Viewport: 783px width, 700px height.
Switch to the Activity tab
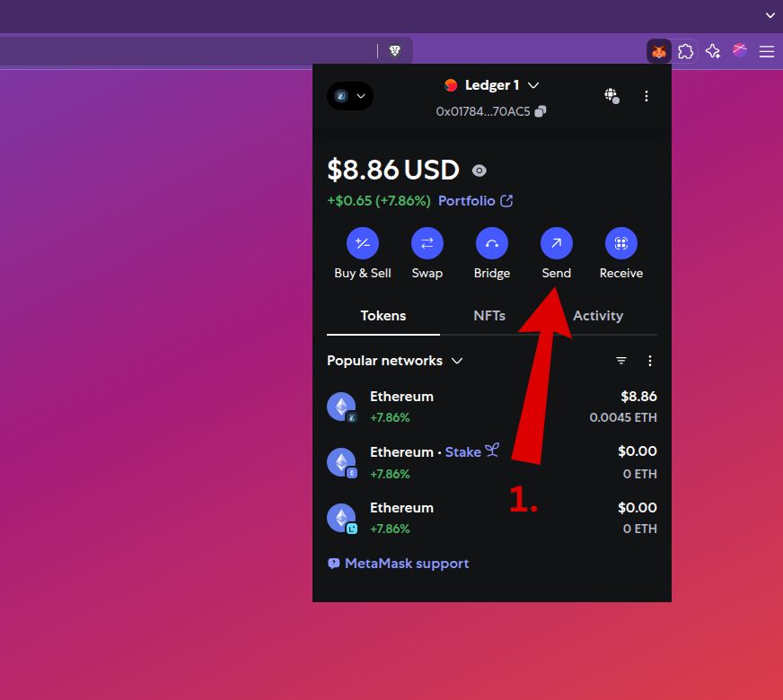coord(598,316)
